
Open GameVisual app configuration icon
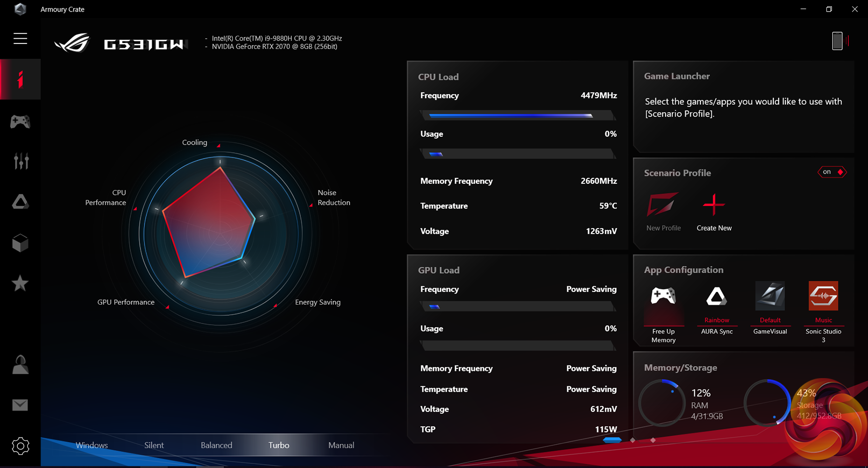770,296
